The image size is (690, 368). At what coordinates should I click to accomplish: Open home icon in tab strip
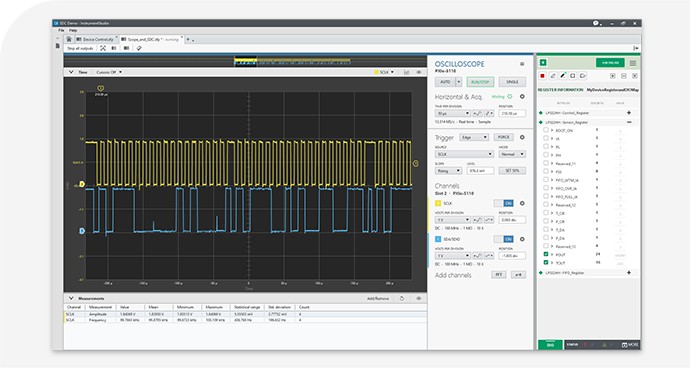(69, 39)
